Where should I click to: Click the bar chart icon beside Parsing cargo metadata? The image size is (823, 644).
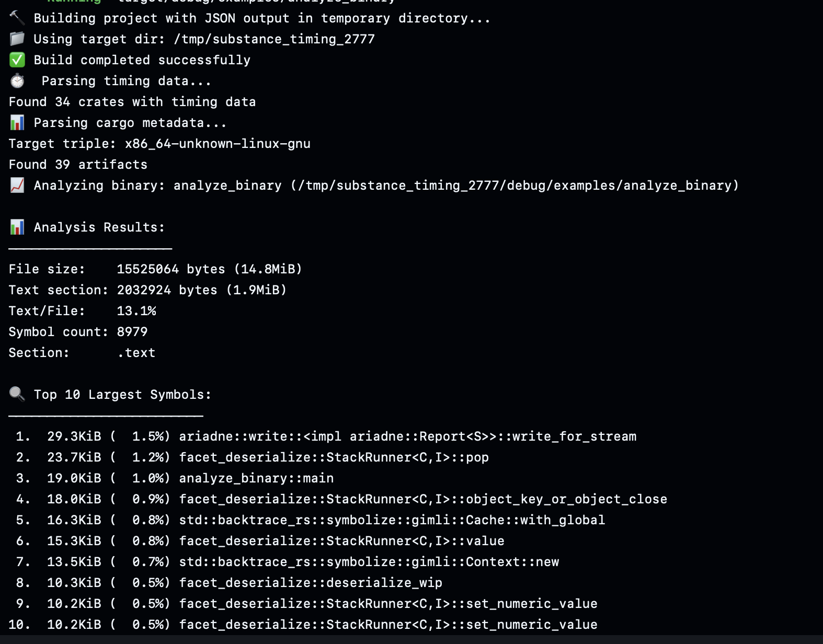[x=17, y=123]
